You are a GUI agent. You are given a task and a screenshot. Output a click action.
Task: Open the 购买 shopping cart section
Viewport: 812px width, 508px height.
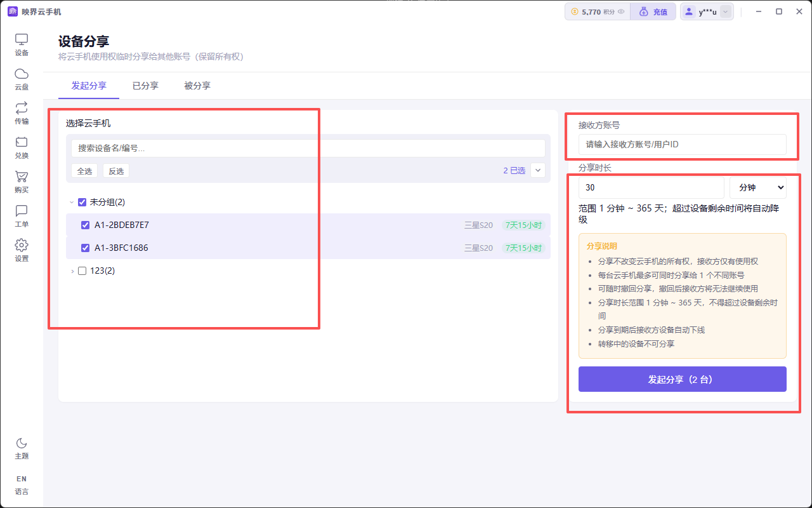click(22, 182)
